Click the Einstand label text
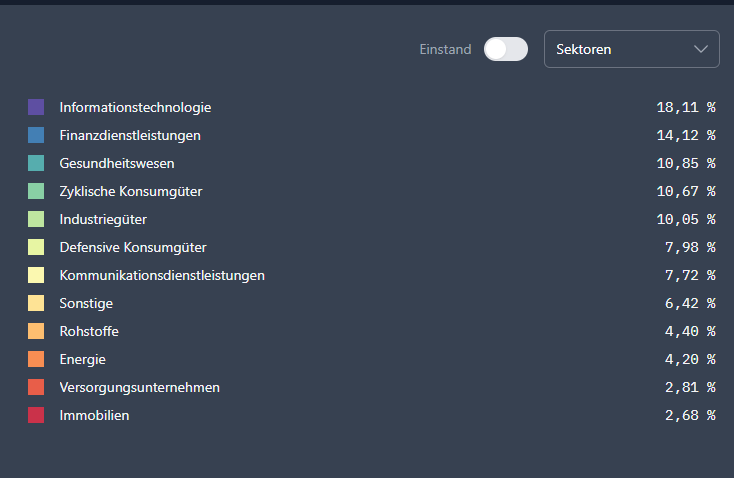The image size is (734, 478). tap(445, 49)
